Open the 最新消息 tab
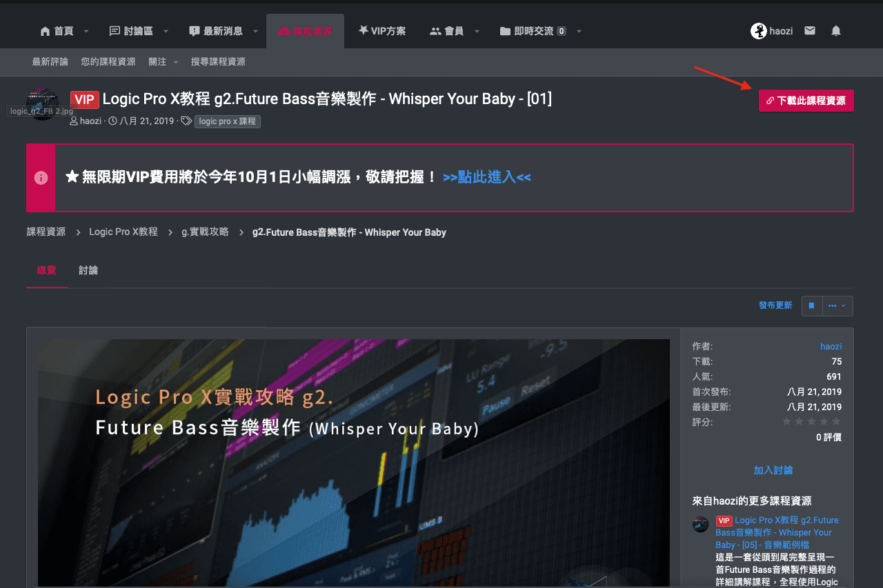This screenshot has width=883, height=588. (215, 31)
